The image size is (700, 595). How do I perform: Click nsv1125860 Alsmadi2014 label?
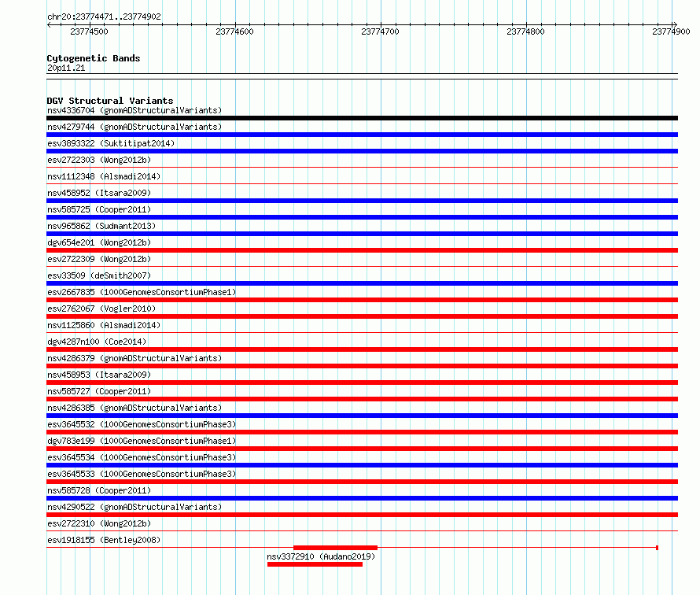point(104,325)
